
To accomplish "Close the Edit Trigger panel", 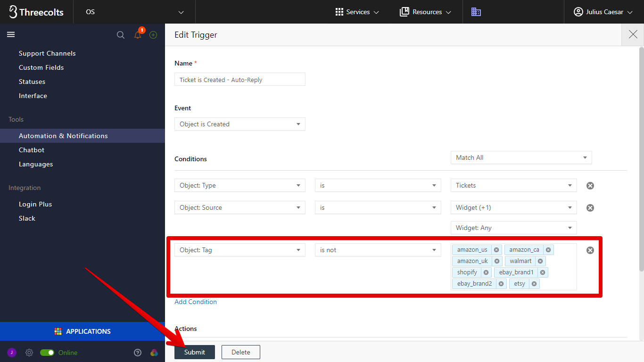I will pyautogui.click(x=633, y=34).
